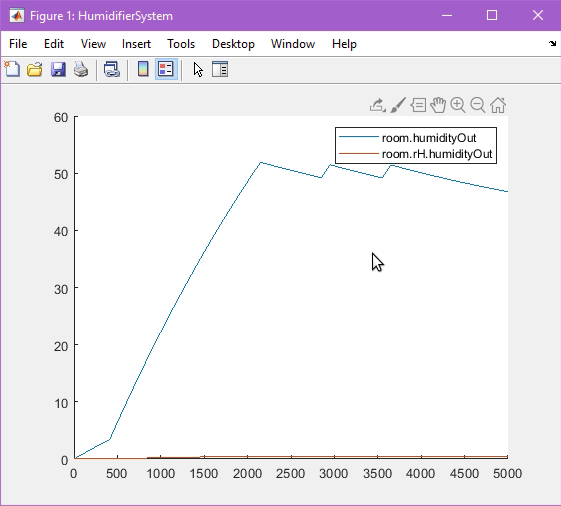The height and width of the screenshot is (506, 561).
Task: Open the Property Inspector icon
Action: [220, 69]
